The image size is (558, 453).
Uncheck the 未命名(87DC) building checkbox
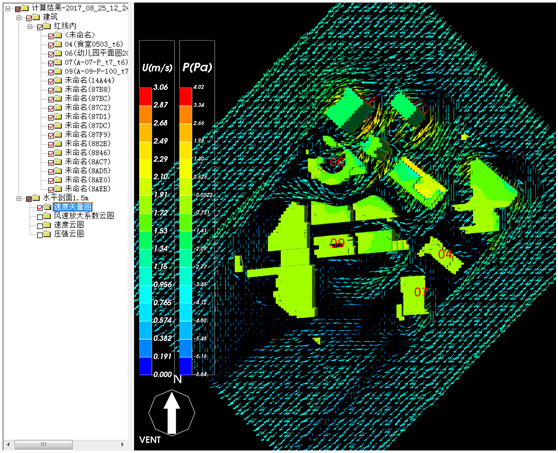[51, 126]
